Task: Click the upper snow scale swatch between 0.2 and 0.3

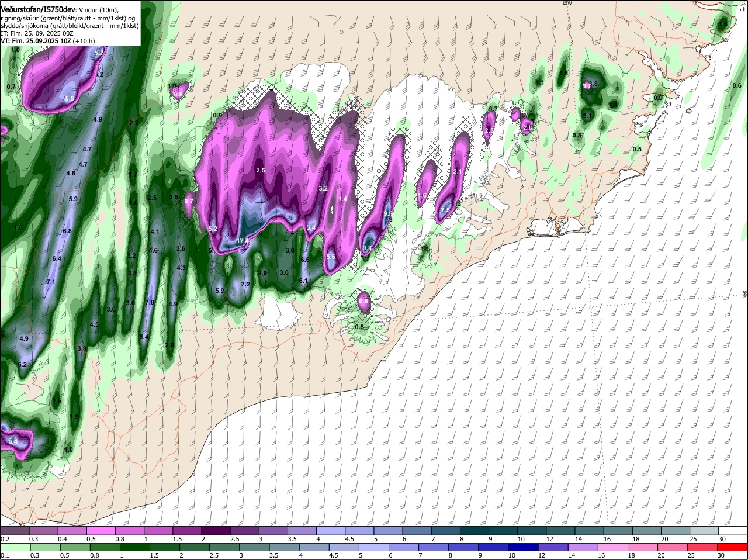Action: click(15, 531)
